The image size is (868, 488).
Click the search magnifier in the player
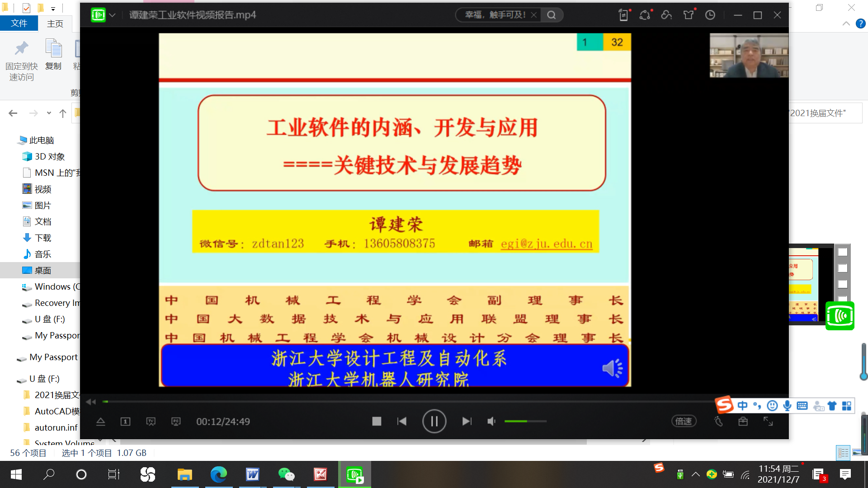pos(552,15)
